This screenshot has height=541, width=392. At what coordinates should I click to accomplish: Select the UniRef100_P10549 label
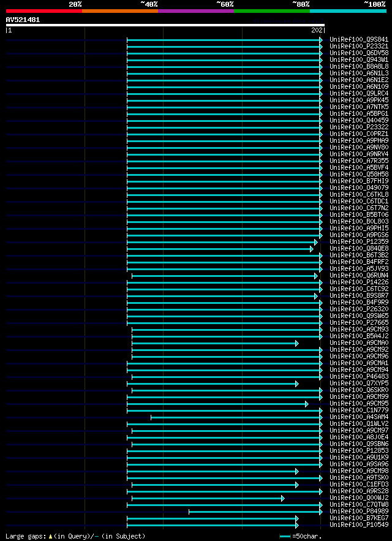(359, 524)
